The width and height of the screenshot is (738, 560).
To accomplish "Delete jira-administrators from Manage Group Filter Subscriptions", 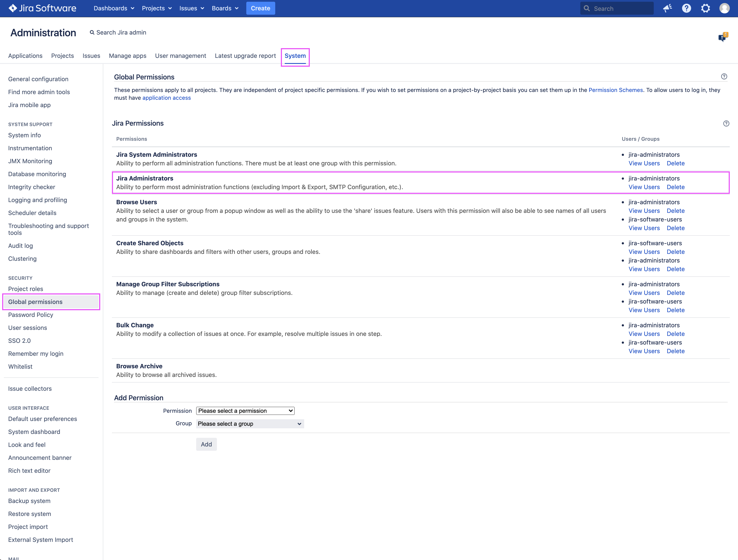I will point(676,293).
